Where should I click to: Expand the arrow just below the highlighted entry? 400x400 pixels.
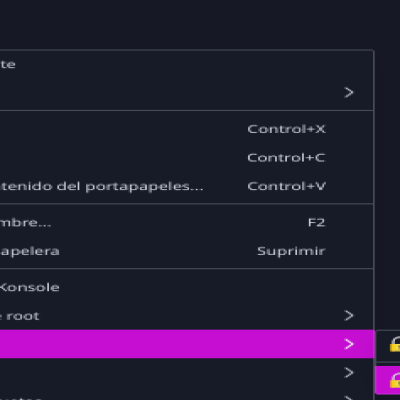click(349, 373)
